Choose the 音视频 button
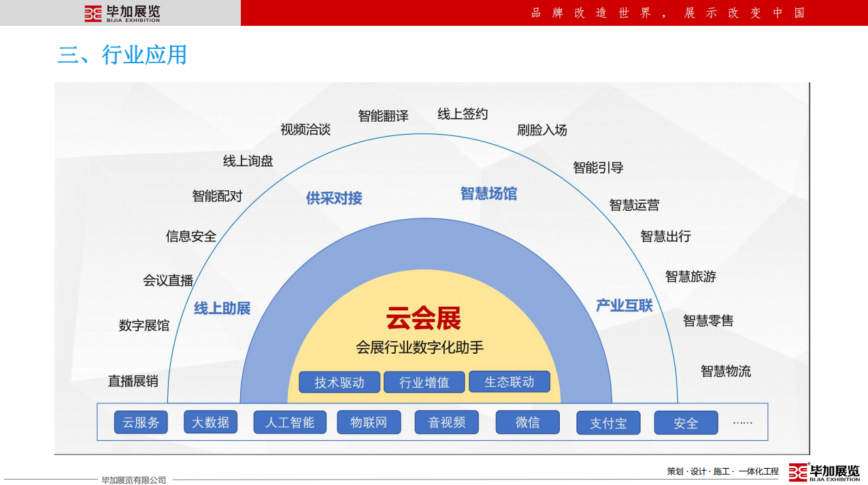The height and width of the screenshot is (485, 868). pyautogui.click(x=447, y=422)
